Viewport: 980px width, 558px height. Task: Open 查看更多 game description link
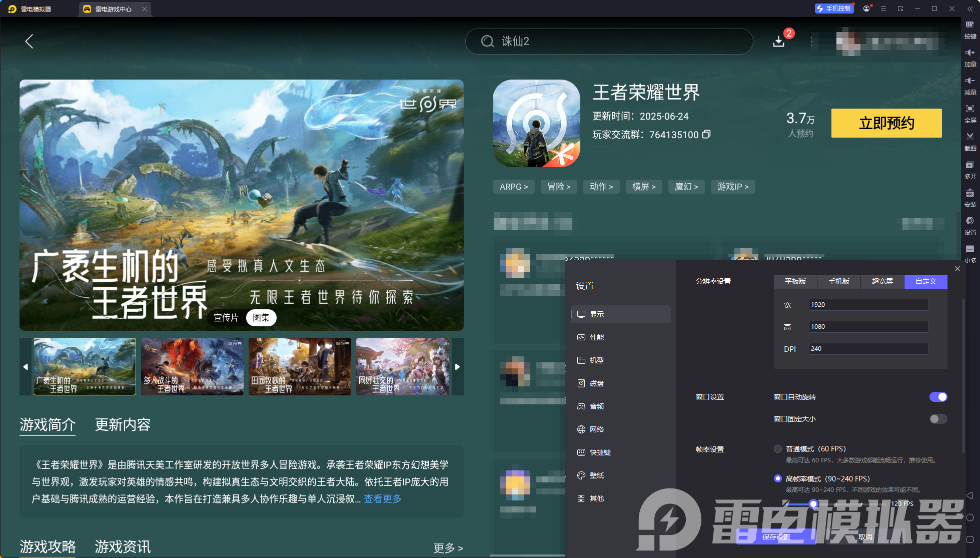click(x=382, y=499)
